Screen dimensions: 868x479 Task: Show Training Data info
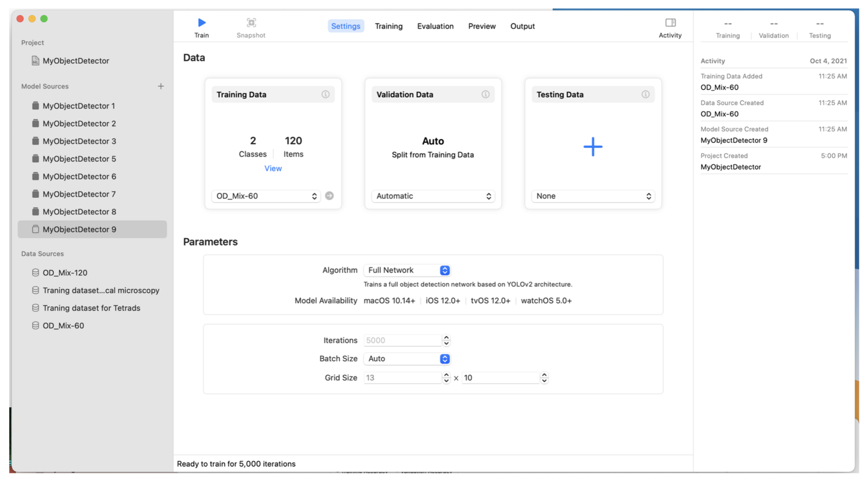[x=325, y=95]
